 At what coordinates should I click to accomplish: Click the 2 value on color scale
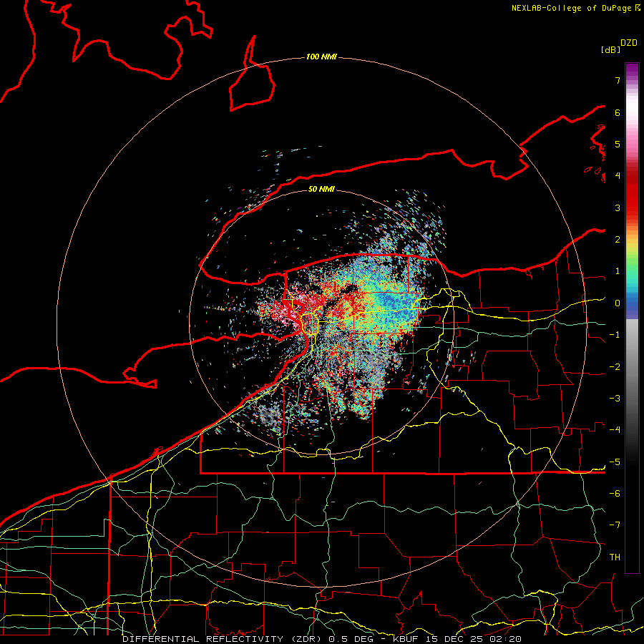click(618, 240)
